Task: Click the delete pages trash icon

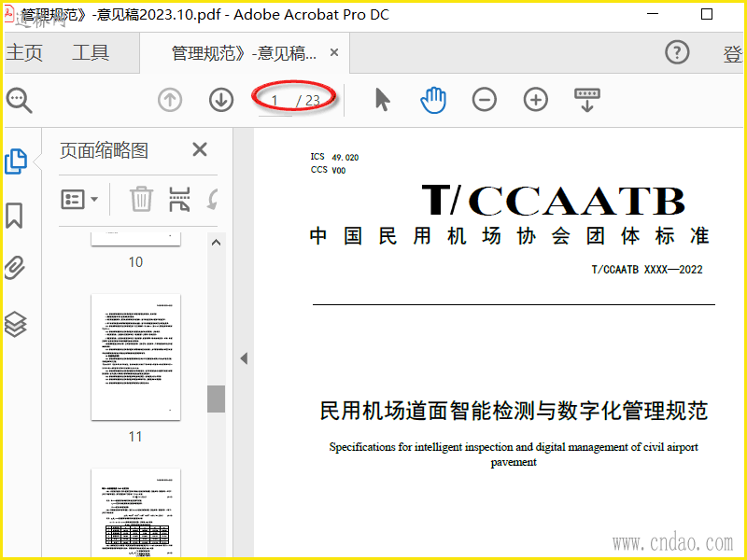Action: pyautogui.click(x=142, y=199)
